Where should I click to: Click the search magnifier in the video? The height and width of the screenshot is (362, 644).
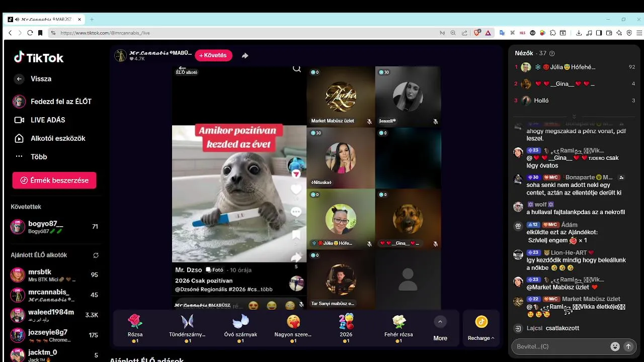[297, 68]
